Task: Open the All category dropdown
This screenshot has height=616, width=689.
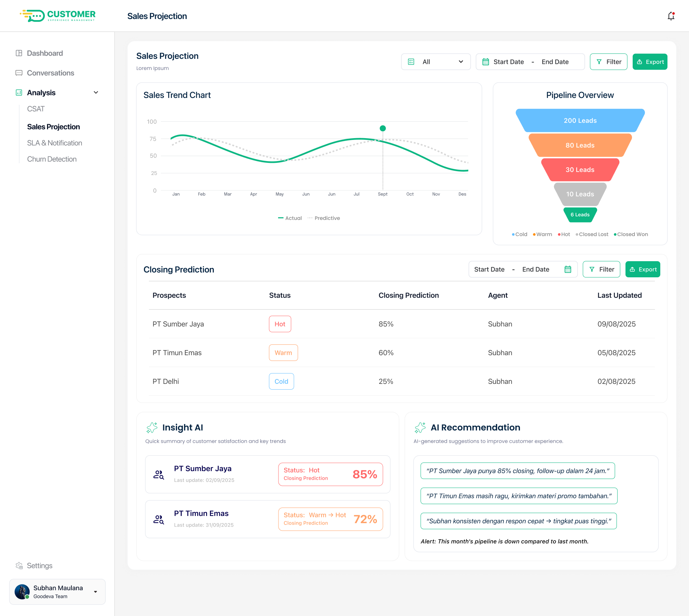Action: click(436, 62)
